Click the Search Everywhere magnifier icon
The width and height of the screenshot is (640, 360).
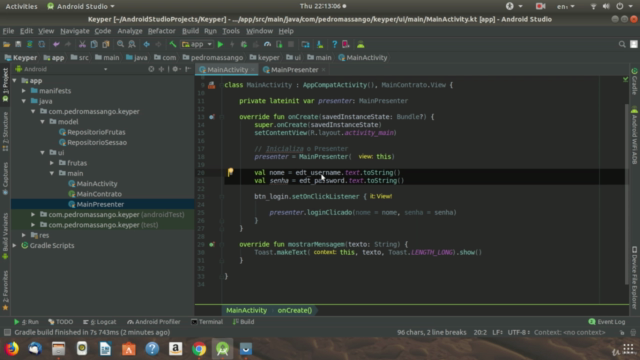622,44
